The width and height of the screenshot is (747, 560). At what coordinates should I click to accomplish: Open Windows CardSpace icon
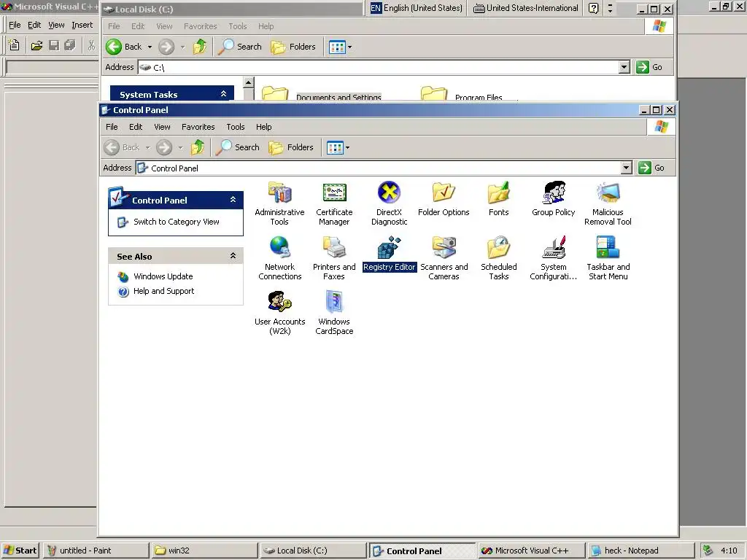[x=334, y=303]
